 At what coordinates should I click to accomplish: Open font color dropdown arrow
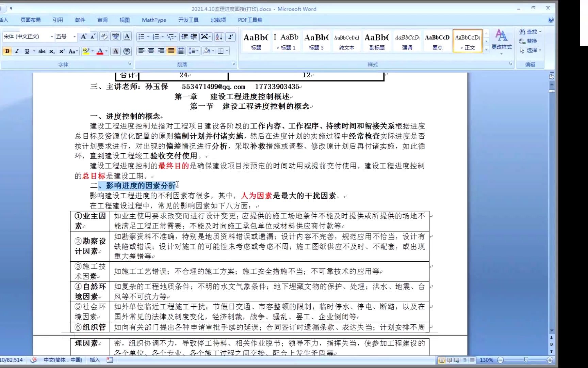coord(107,51)
